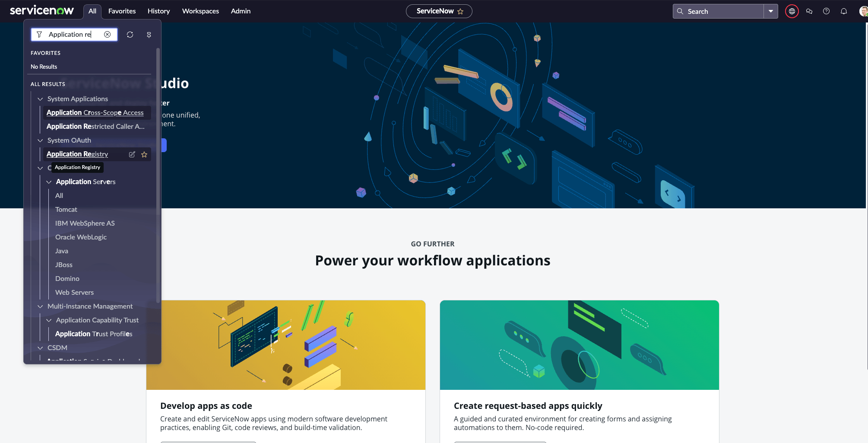Click the ServiceNow logo

(x=42, y=10)
